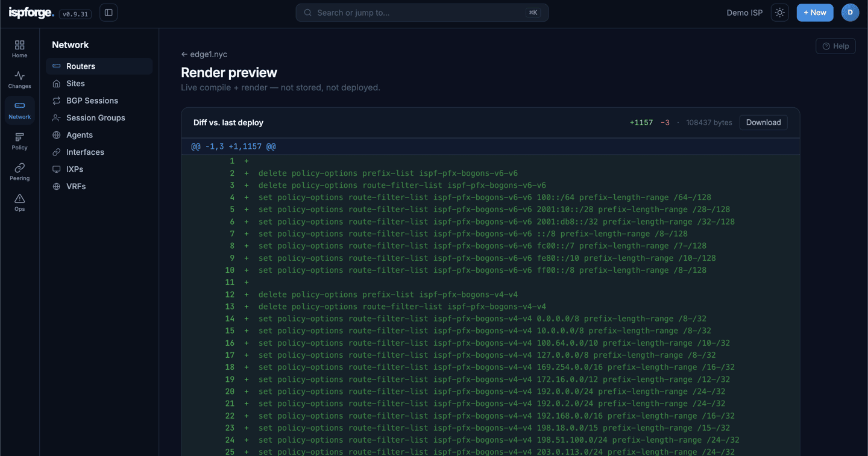Open Changes in the left rail

click(x=20, y=80)
